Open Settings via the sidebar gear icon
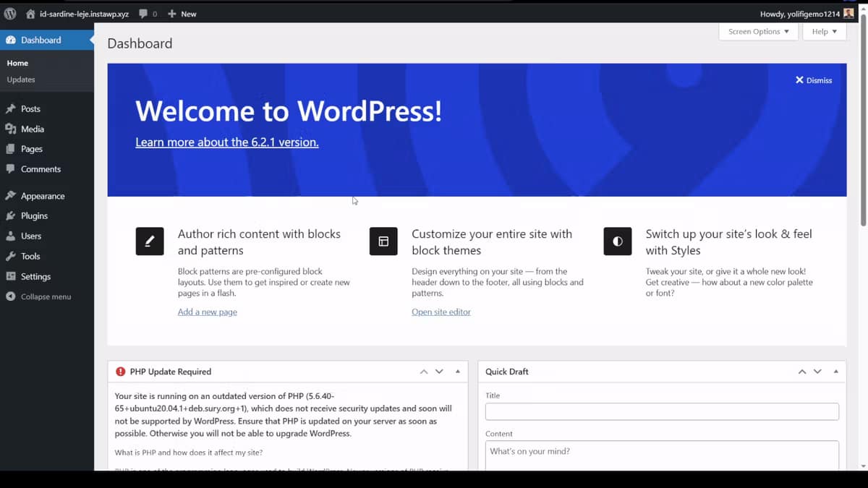Screen dimensions: 868x488 click(12, 276)
